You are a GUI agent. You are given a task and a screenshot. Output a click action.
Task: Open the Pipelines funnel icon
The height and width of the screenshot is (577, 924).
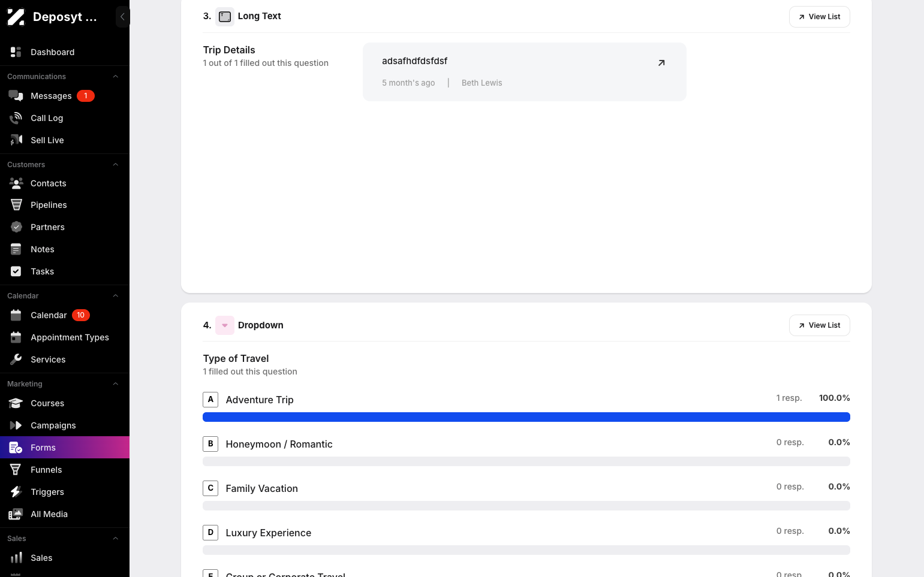(16, 205)
